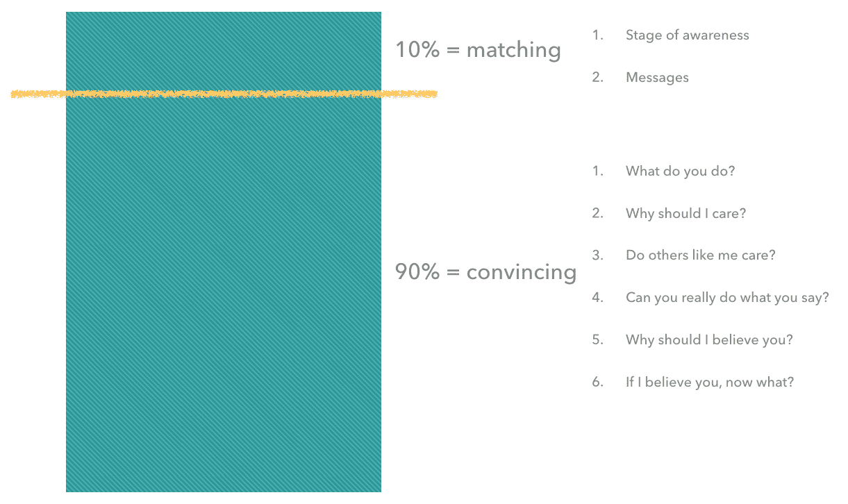
Task: Click number 6 beside "If I believe you"
Action: coord(597,383)
